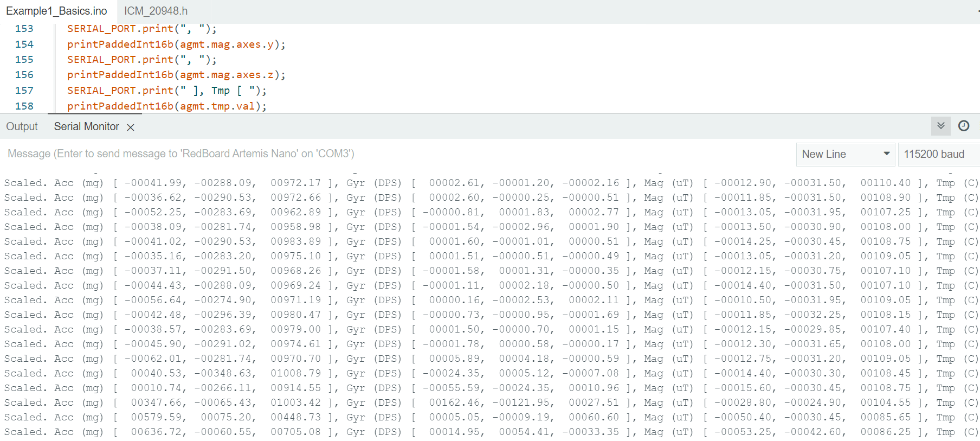Click line number 158 in gutter
This screenshot has width=980, height=441.
[x=24, y=106]
